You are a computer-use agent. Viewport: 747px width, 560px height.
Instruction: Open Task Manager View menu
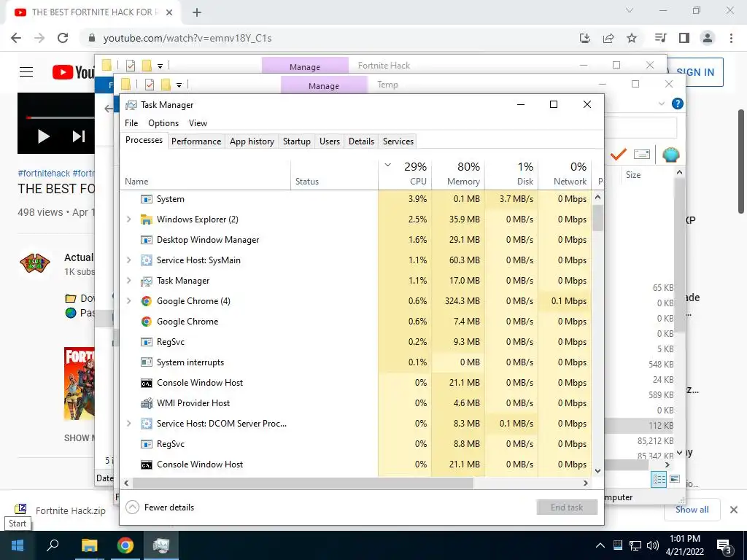click(x=198, y=122)
